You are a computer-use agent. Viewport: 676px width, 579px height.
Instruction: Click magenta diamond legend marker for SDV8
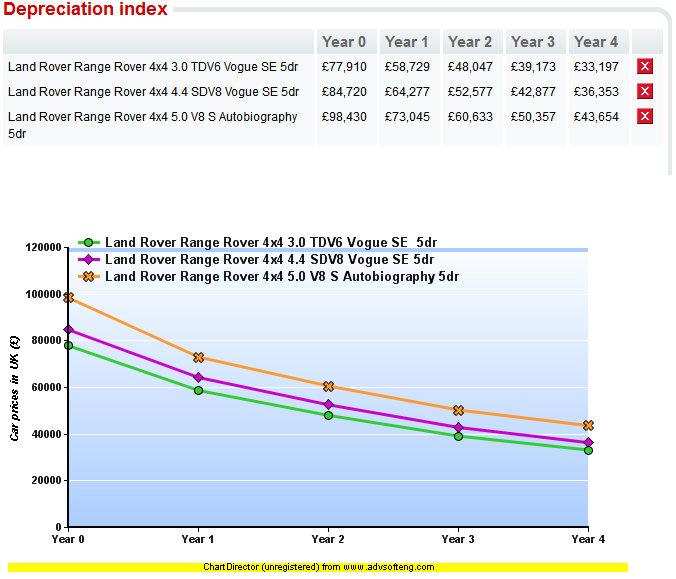tap(88, 260)
